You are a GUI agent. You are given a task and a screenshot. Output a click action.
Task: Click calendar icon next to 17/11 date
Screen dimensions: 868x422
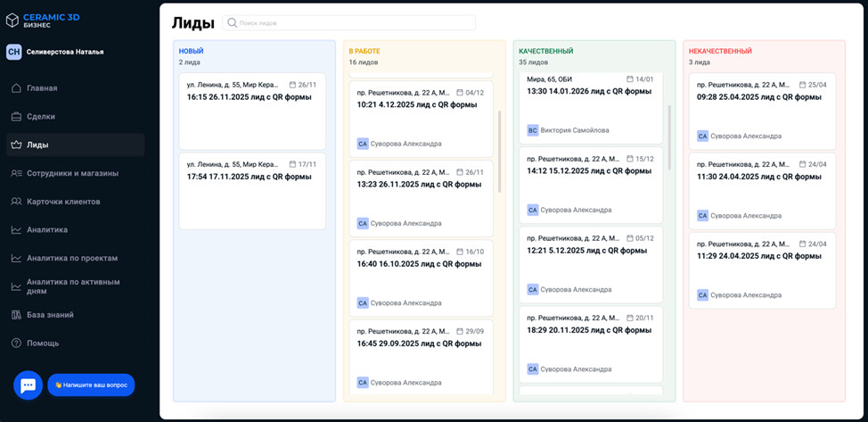pyautogui.click(x=293, y=165)
